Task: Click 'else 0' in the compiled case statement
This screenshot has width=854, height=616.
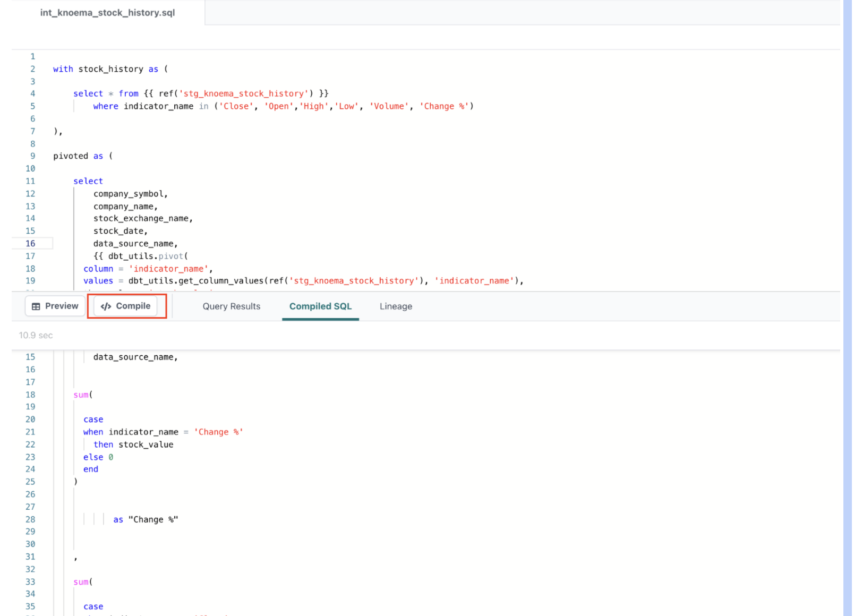Action: click(x=98, y=457)
